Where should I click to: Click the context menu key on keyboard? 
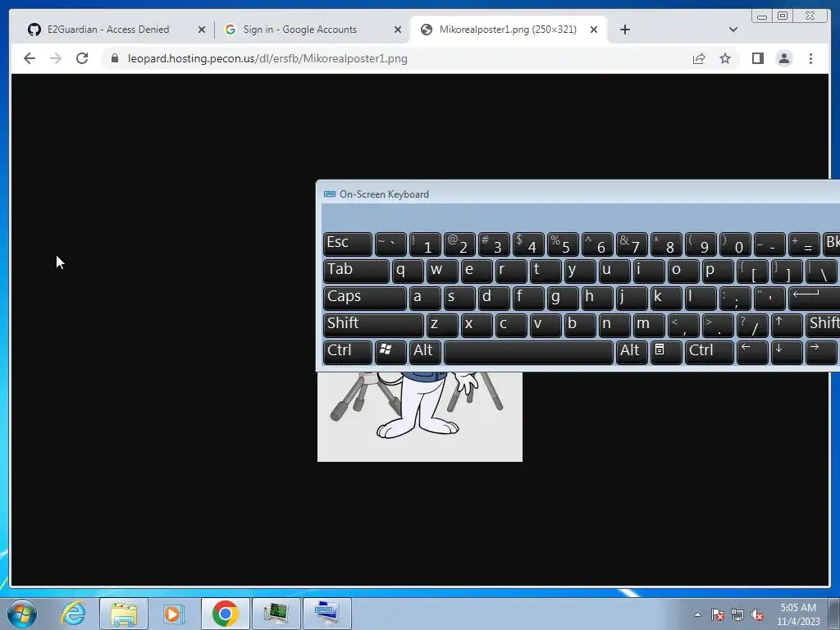[666, 353]
